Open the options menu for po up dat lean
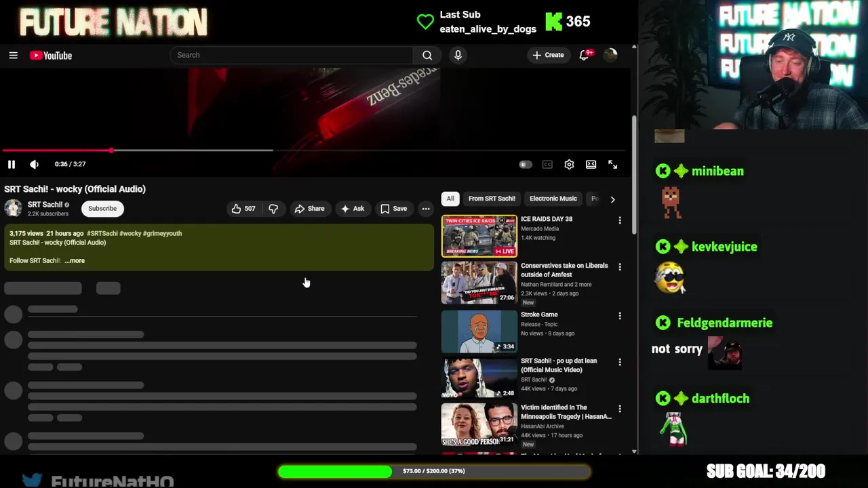 pos(620,363)
